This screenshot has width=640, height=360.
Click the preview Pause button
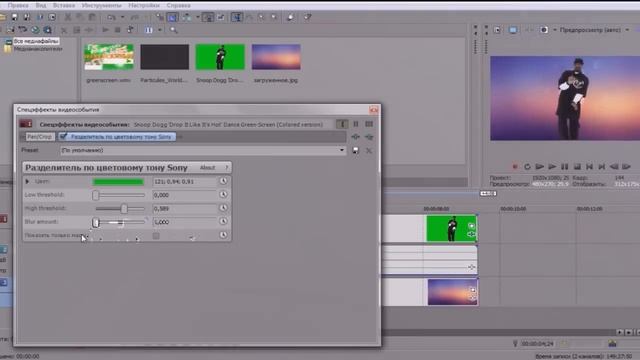click(x=564, y=167)
